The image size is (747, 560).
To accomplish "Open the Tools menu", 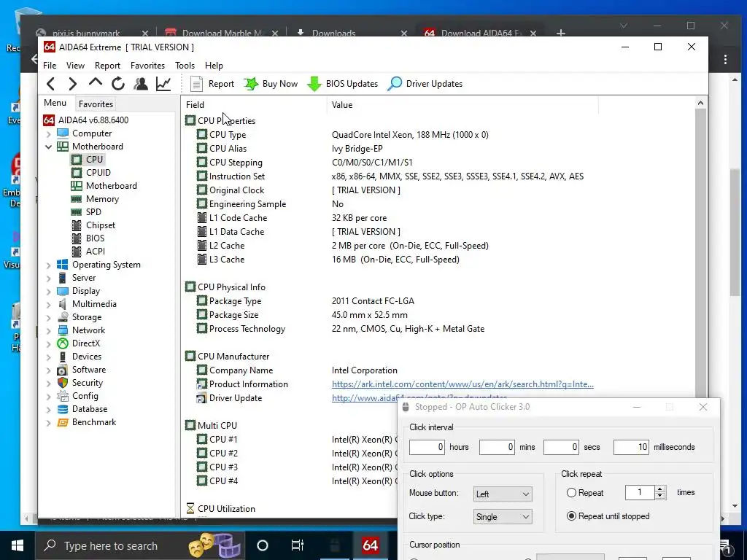I will point(185,66).
